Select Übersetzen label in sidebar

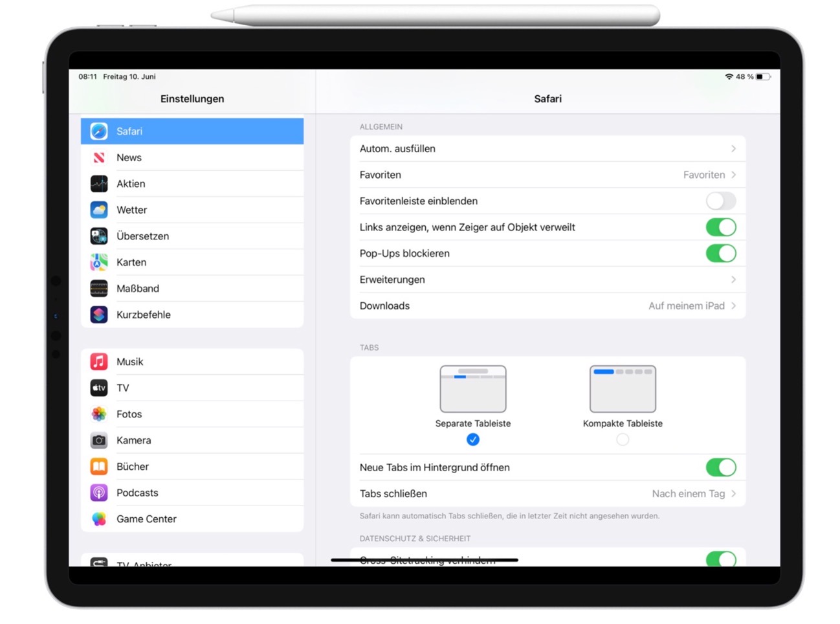tap(142, 236)
